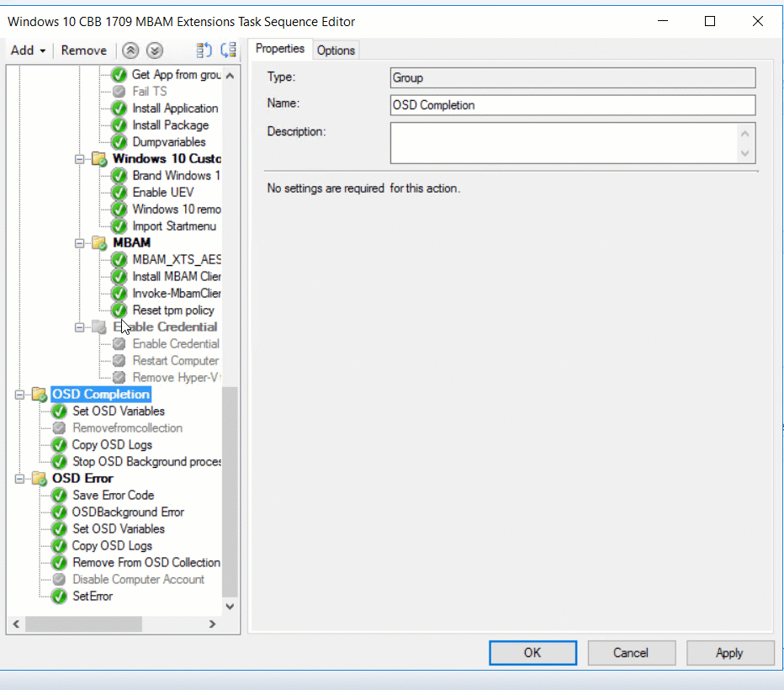
Task: Click the right arrow of the horizontal scrollbar
Action: 213,624
